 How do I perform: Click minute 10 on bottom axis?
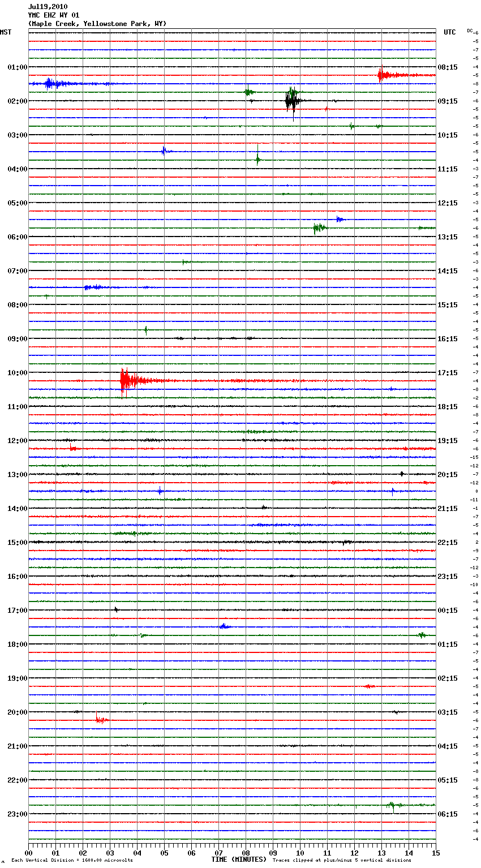[x=300, y=853]
